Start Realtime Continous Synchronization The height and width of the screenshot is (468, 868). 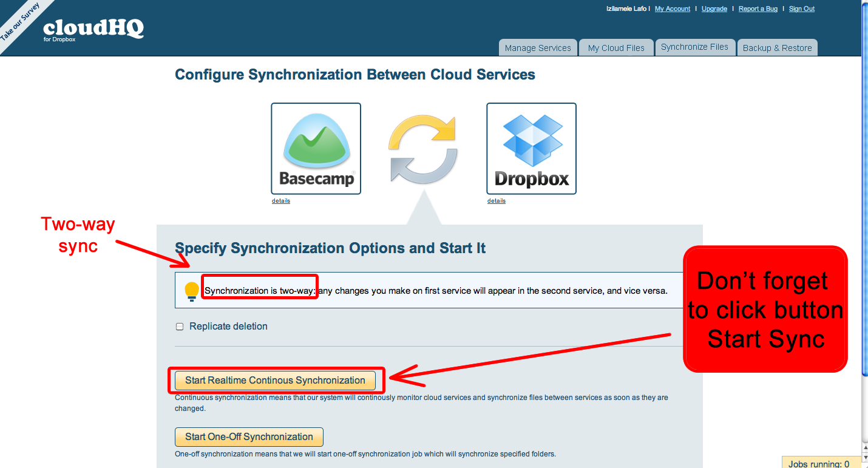pos(275,381)
